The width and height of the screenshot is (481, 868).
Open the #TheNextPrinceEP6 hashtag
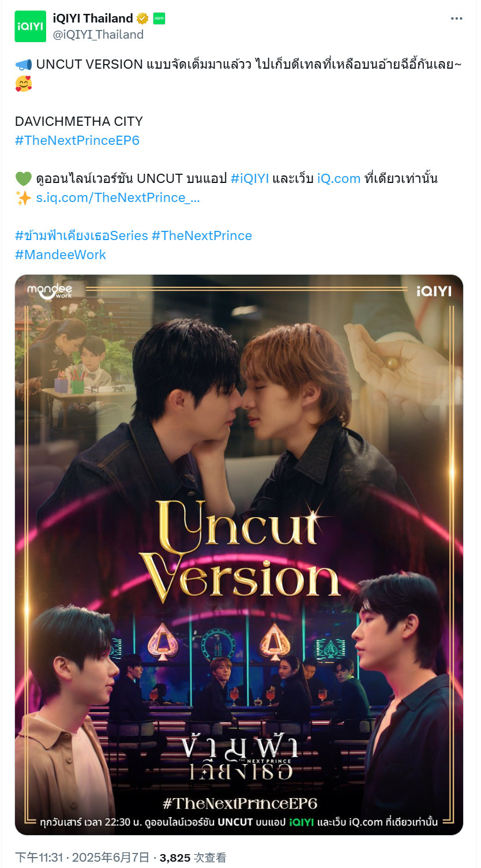77,140
